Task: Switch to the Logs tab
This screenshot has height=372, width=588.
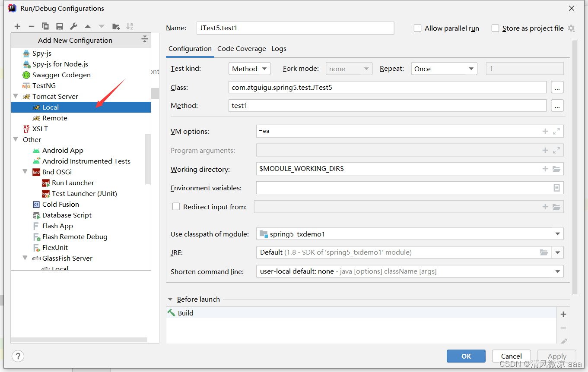Action: 279,49
